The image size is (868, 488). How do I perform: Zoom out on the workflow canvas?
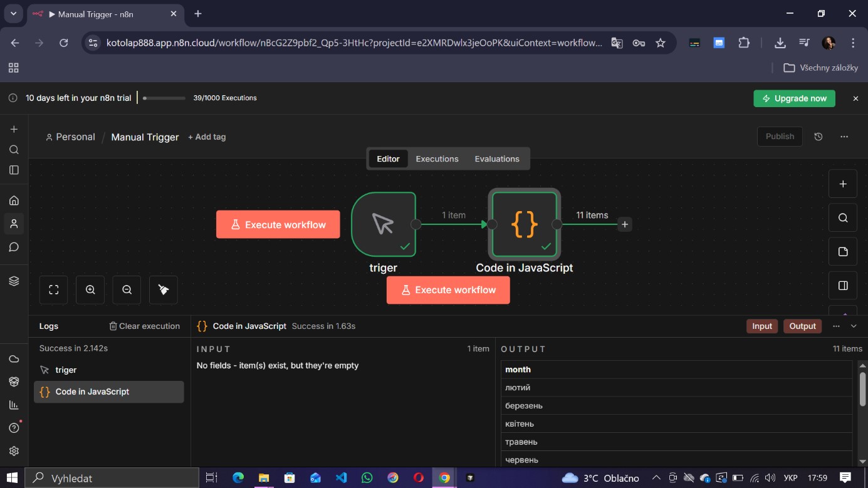[x=127, y=289]
